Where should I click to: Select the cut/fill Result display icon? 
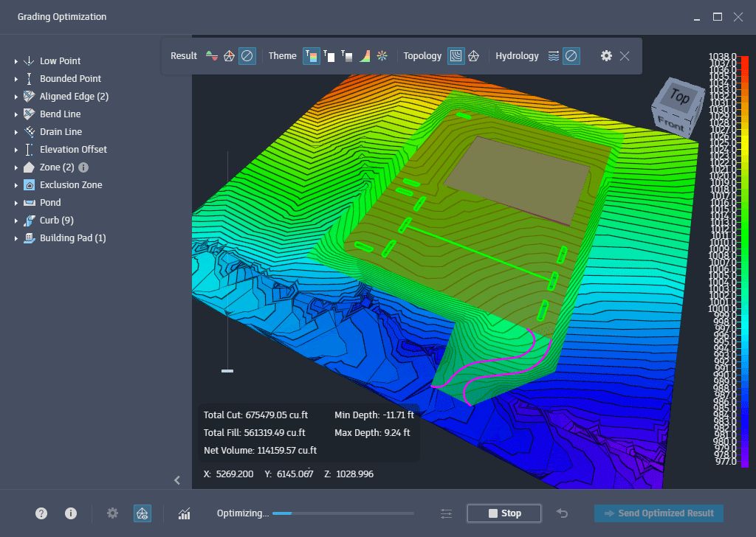point(212,56)
